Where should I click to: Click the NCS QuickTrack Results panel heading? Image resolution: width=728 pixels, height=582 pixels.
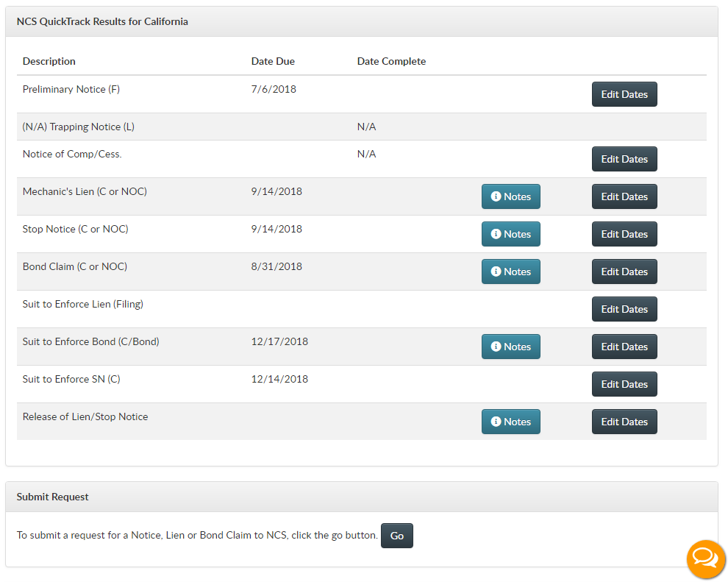coord(102,21)
